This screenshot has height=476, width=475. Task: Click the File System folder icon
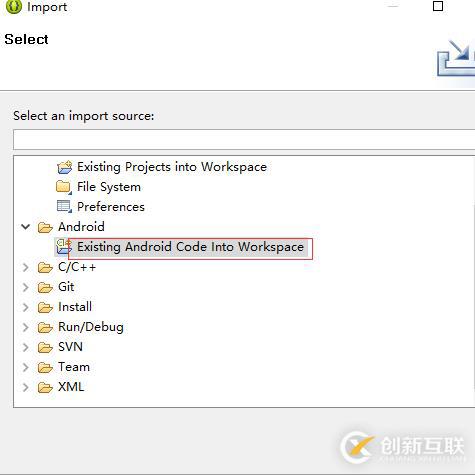[x=64, y=187]
